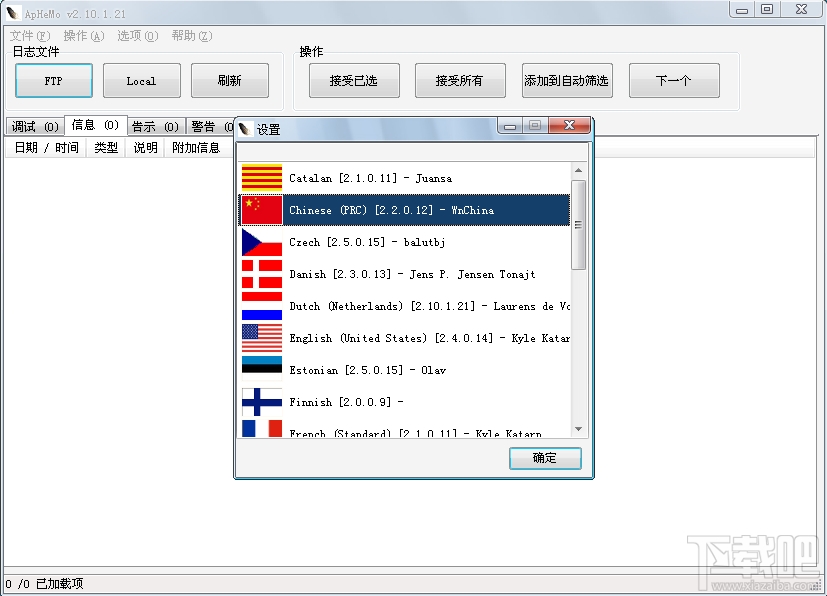Open the 文件(F) menu
The height and width of the screenshot is (596, 827).
(30, 36)
